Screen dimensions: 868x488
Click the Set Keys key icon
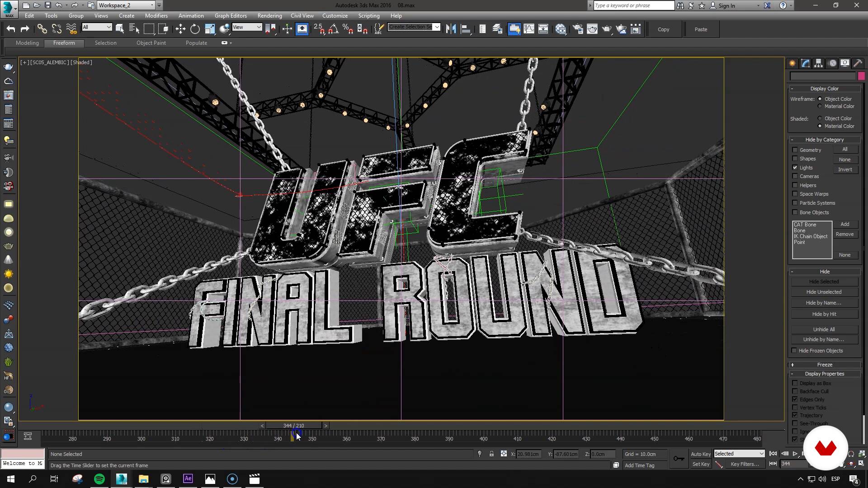[679, 459]
